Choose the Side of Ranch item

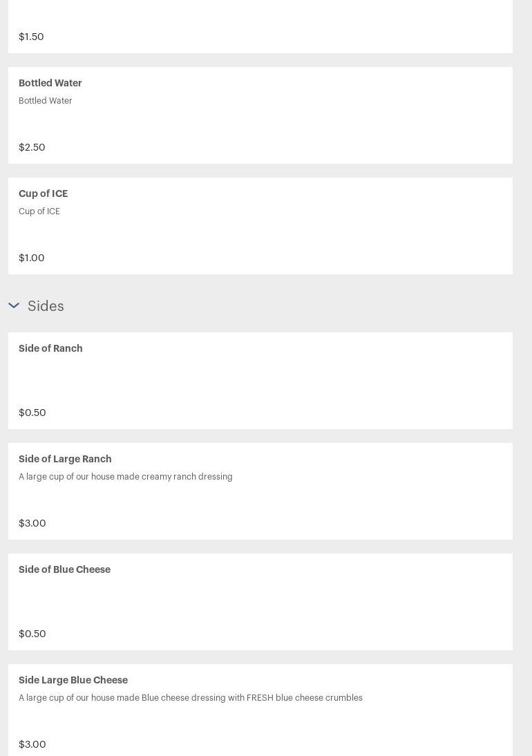pyautogui.click(x=50, y=348)
